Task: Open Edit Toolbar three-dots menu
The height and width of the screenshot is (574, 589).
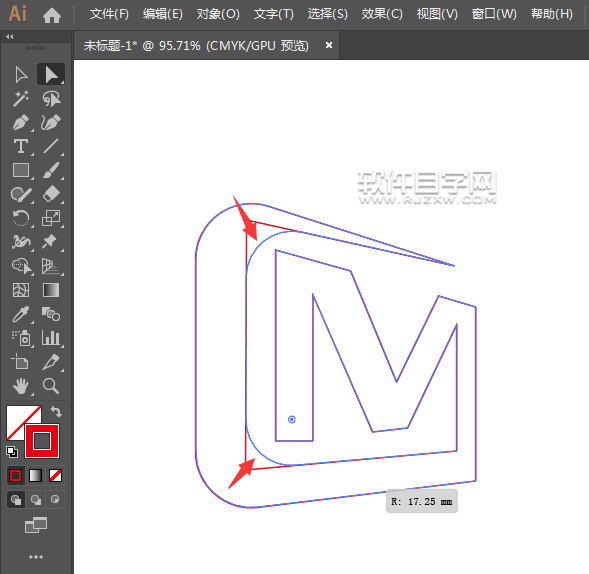Action: (x=36, y=557)
